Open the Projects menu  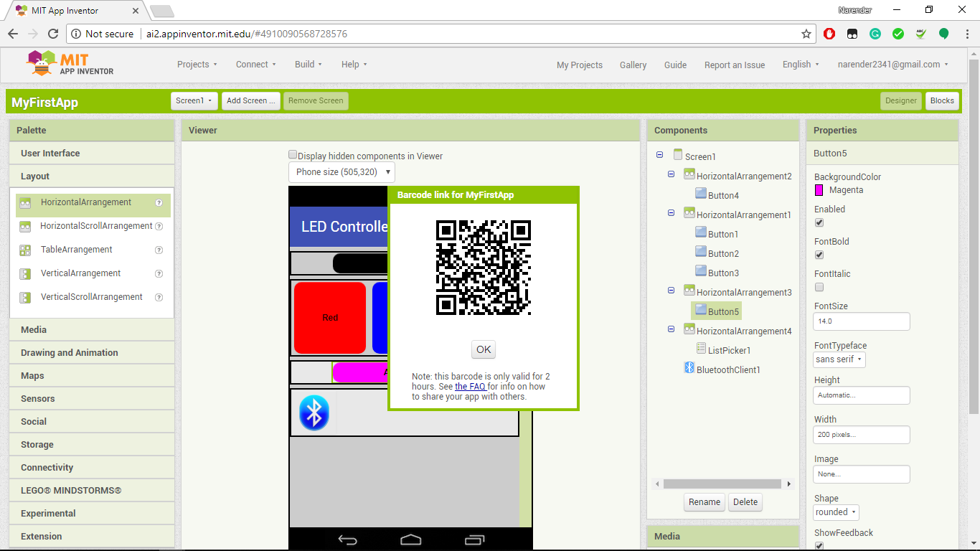point(197,65)
